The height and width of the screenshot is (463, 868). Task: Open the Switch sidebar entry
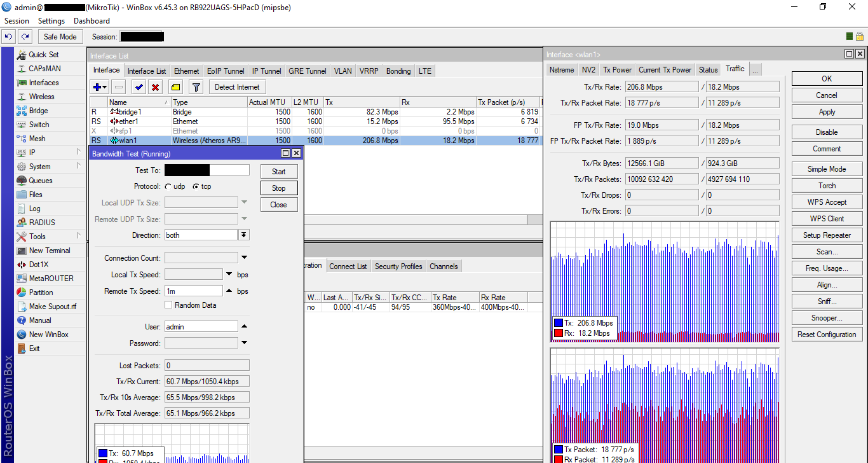[39, 125]
